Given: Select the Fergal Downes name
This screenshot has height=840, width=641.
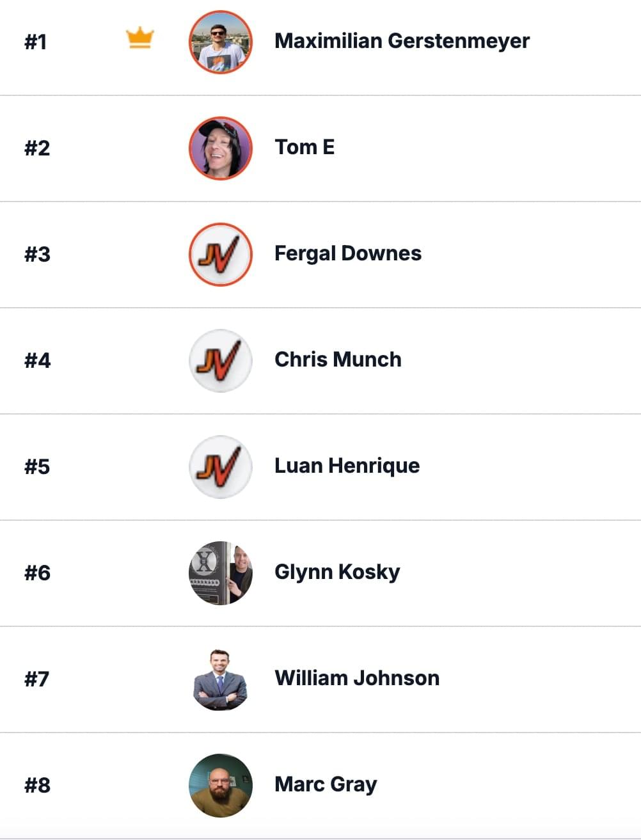Looking at the screenshot, I should click(348, 253).
